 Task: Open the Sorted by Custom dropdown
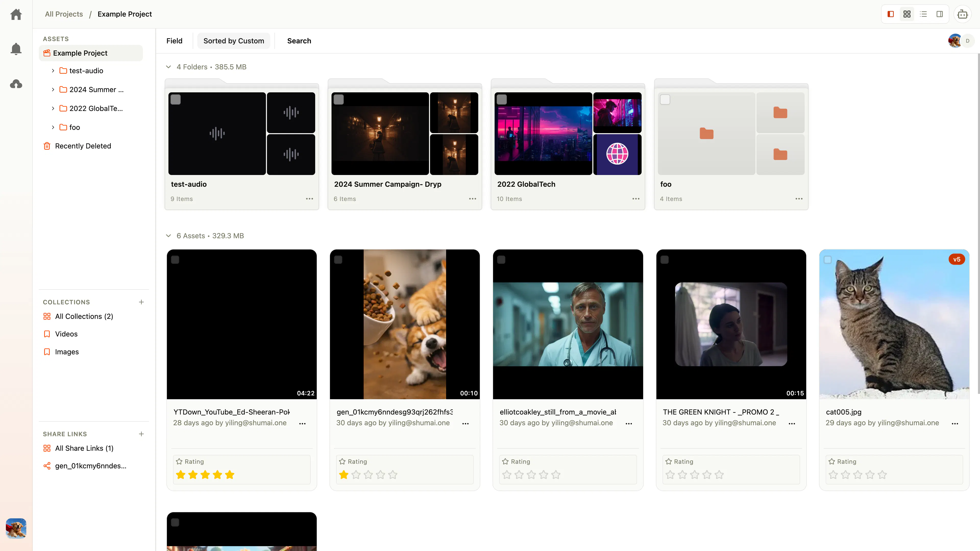click(x=234, y=41)
